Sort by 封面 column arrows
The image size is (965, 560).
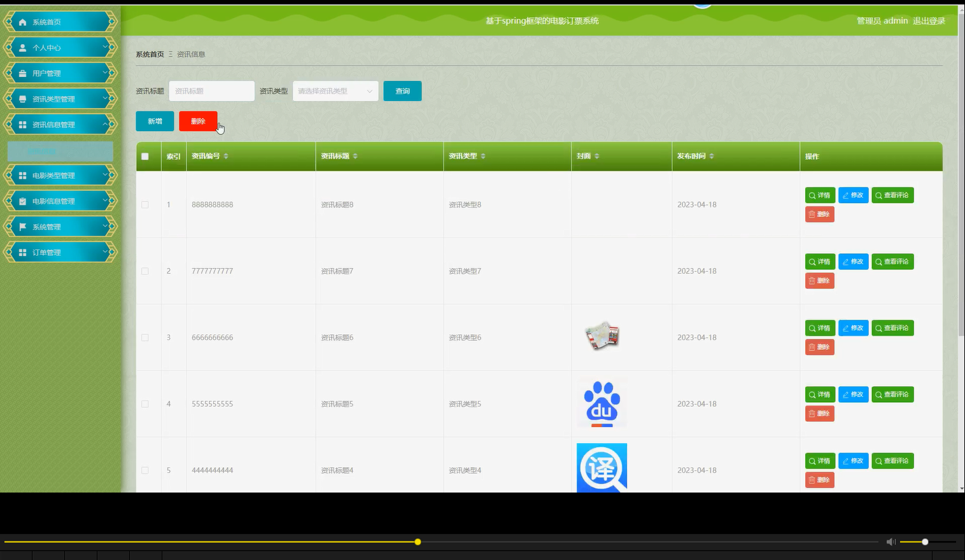click(596, 156)
